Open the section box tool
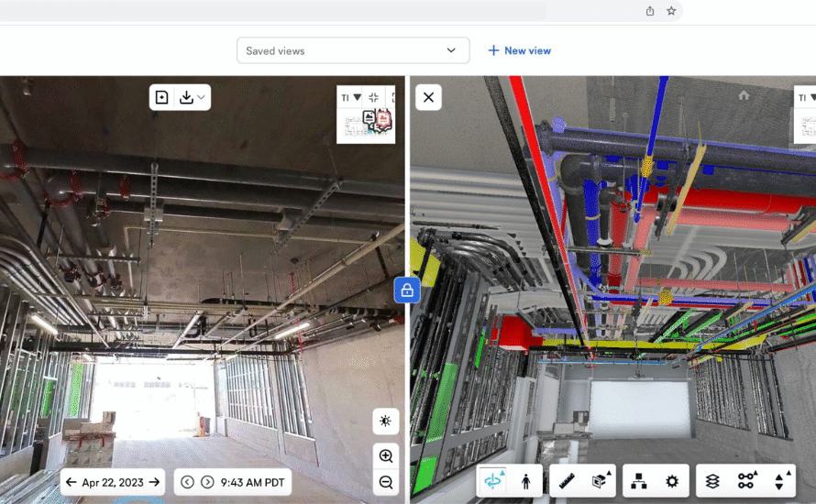 (x=598, y=480)
